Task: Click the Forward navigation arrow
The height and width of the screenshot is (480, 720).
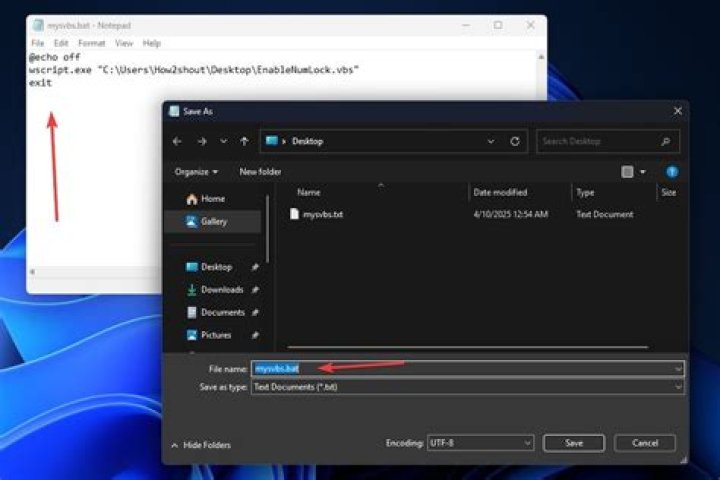Action: click(x=200, y=142)
